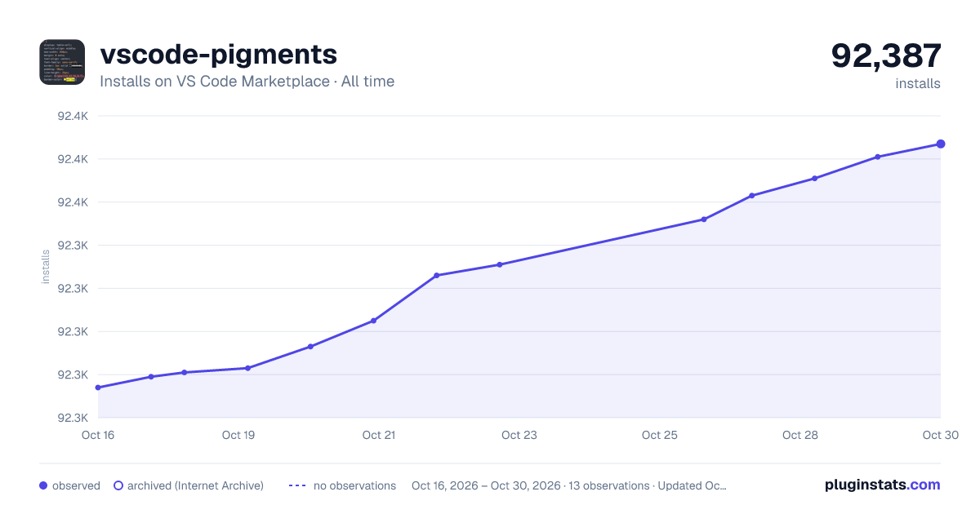This screenshot has width=980, height=514.
Task: Click the filled observed legend dot
Action: tap(43, 485)
